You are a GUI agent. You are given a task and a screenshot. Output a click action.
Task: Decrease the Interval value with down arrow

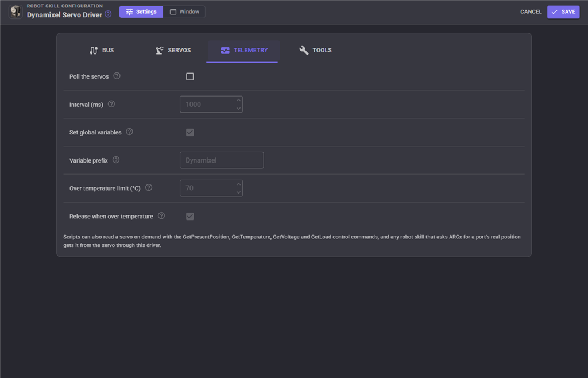[238, 109]
